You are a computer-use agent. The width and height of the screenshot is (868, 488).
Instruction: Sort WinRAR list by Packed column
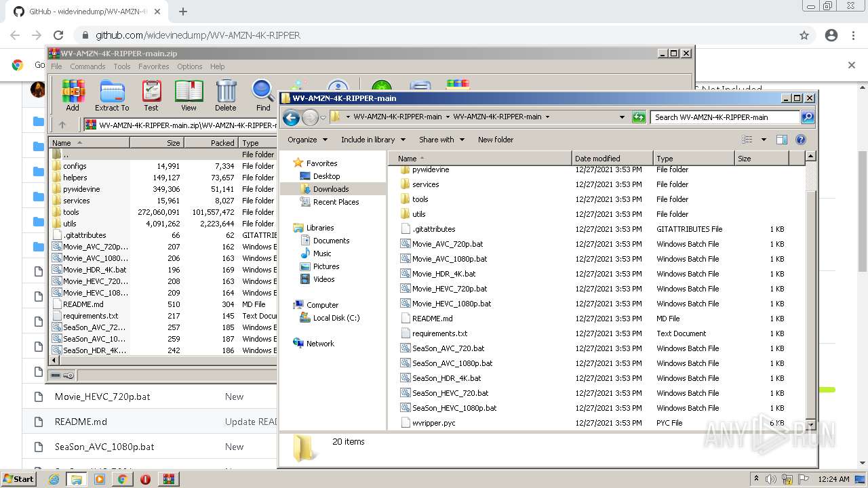click(211, 143)
